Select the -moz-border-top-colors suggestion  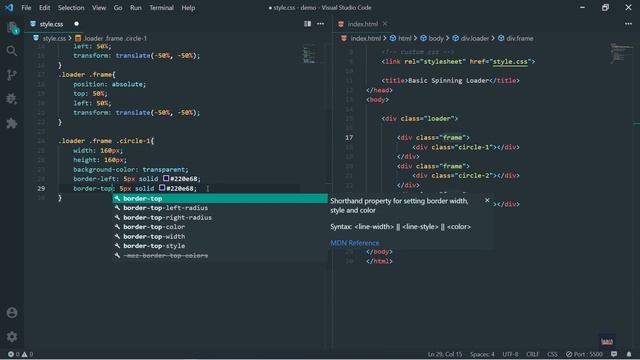(220, 256)
